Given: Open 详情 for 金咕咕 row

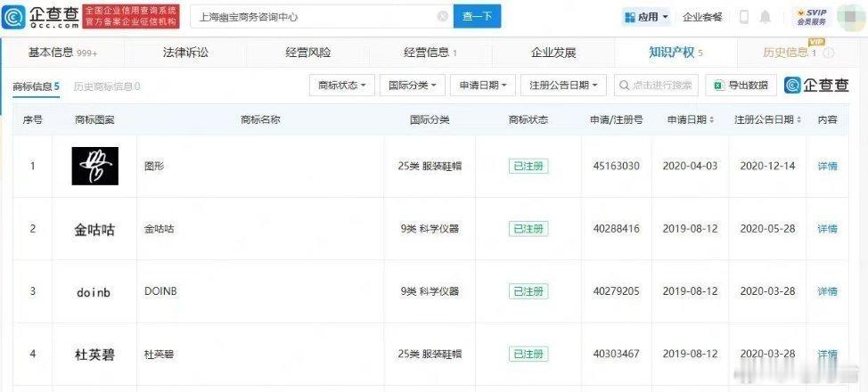Looking at the screenshot, I should [x=827, y=229].
